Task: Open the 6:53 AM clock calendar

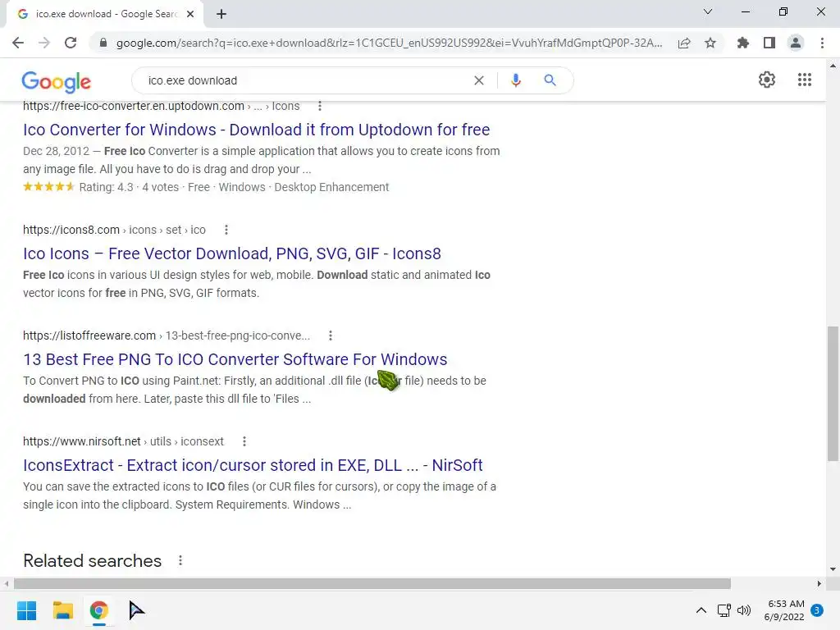Action: (x=784, y=610)
